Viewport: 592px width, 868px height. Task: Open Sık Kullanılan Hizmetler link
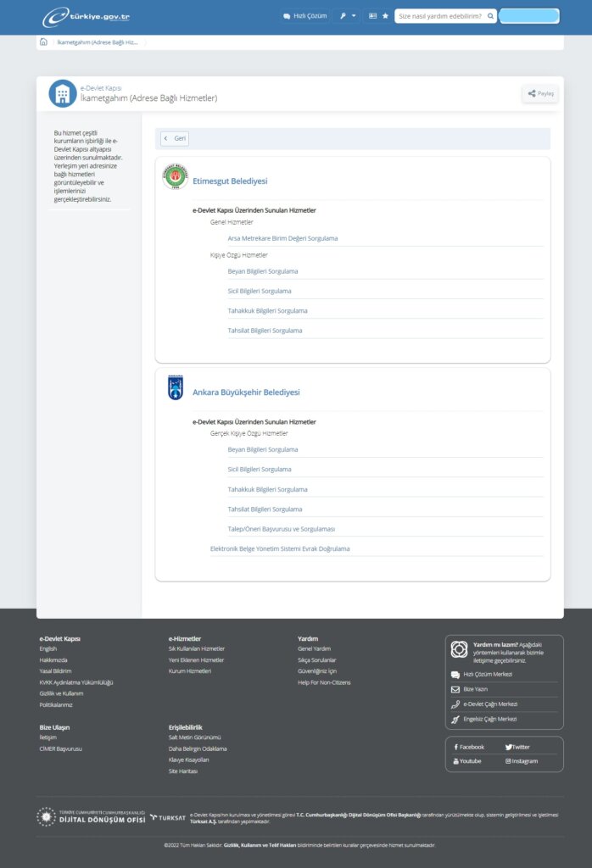tap(197, 648)
